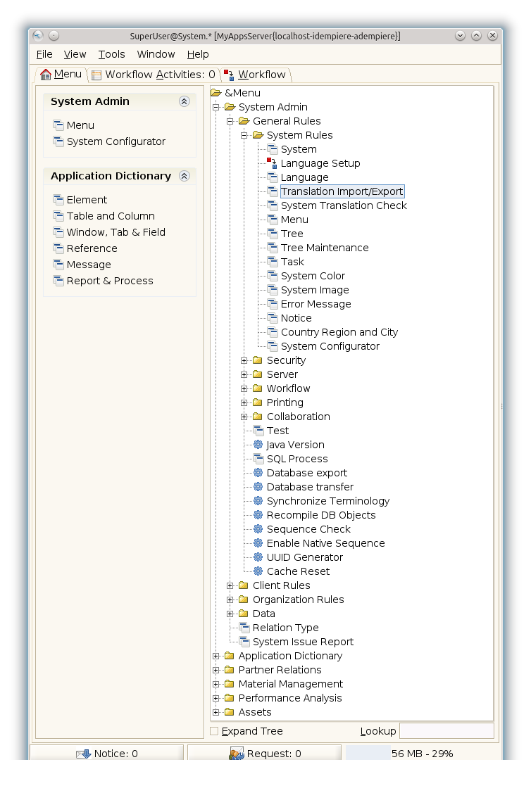This screenshot has width=531, height=812.
Task: Expand the Security folder node
Action: coord(244,360)
